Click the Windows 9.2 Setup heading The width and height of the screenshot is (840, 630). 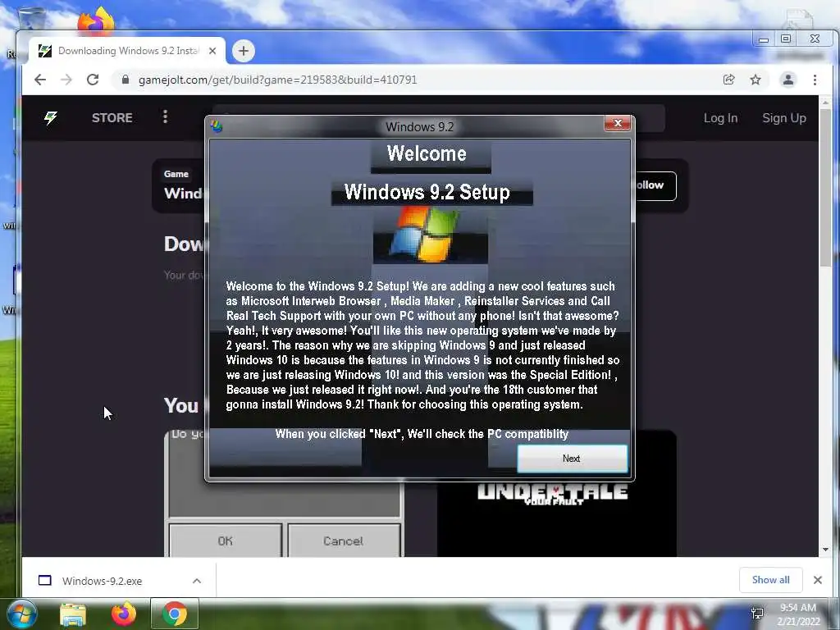pos(427,192)
